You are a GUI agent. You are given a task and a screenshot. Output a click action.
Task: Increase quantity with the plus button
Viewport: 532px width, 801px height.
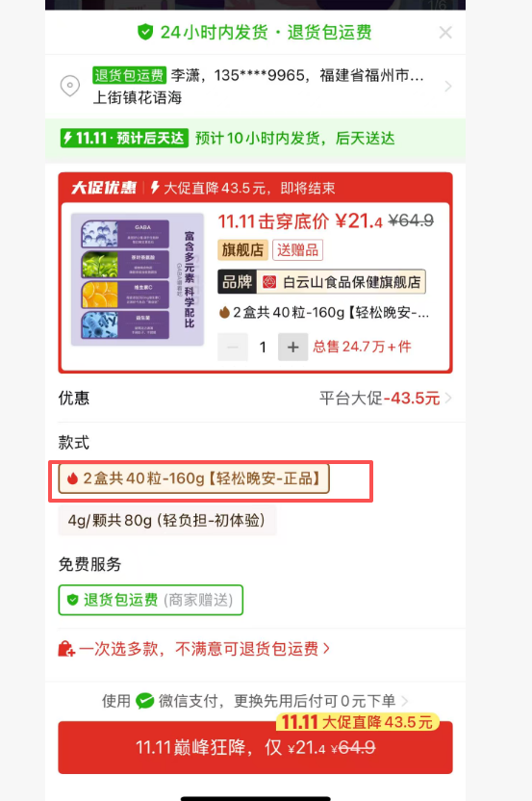tap(292, 347)
